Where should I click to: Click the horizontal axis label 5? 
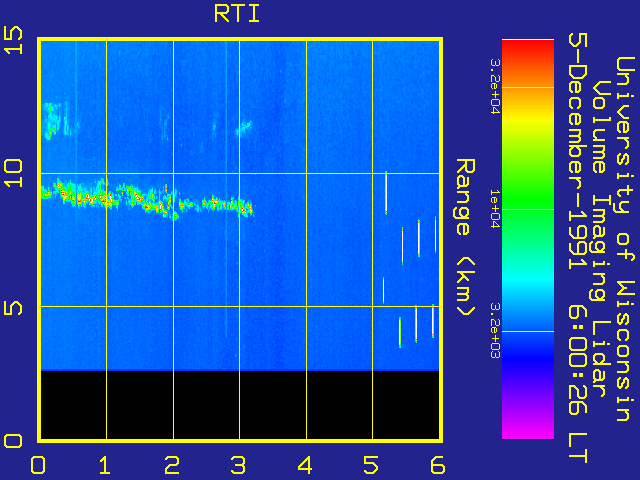(371, 465)
